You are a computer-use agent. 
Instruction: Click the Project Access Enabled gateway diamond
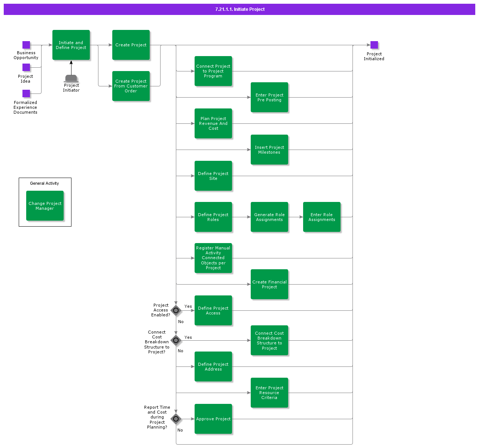[x=176, y=310]
